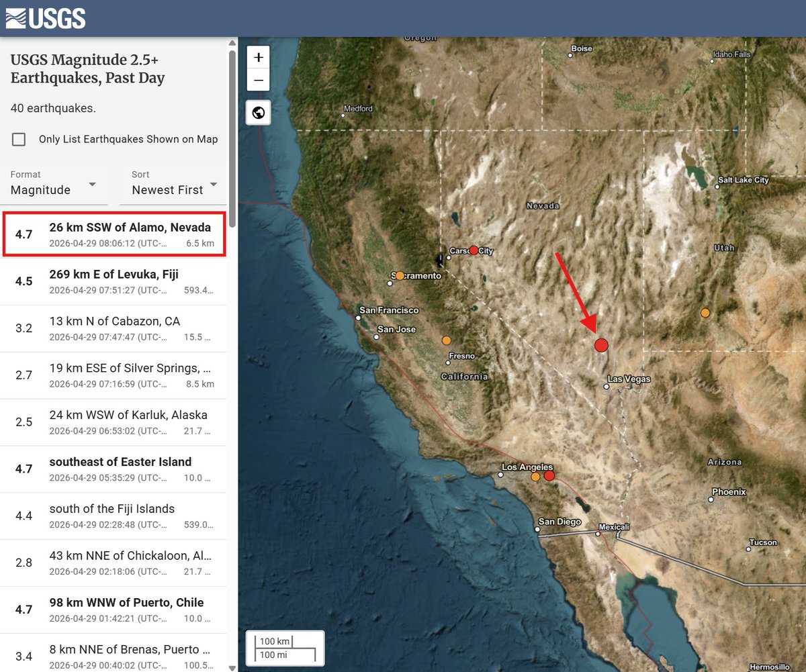This screenshot has width=806, height=672.
Task: Select the orange earthquake marker near Fresno
Action: click(447, 340)
